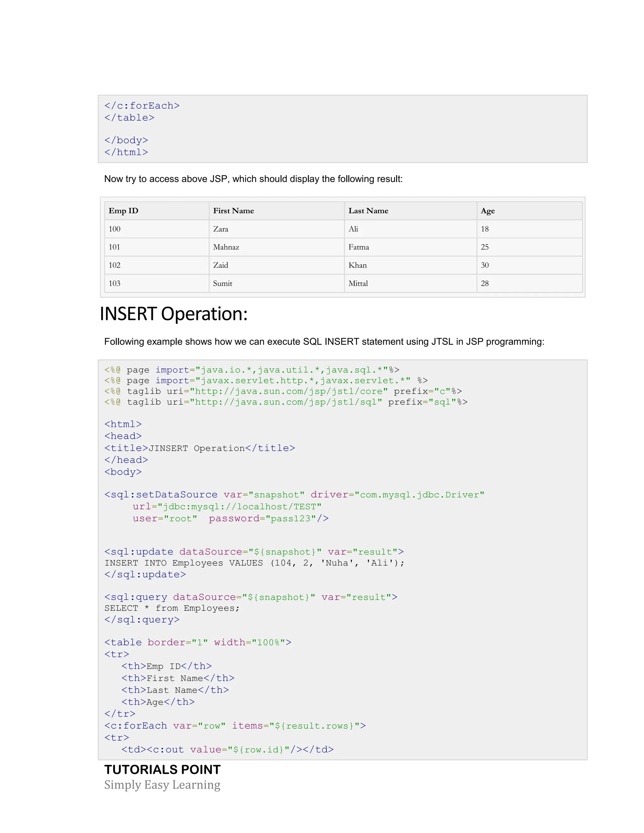Click the Age column header
Screen dimensions: 644x833
488,211
